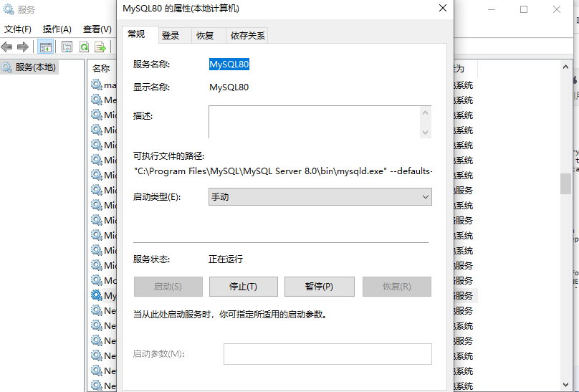The height and width of the screenshot is (392, 579).
Task: Click the Services list vertical scrollbar thumb
Action: click(565, 183)
